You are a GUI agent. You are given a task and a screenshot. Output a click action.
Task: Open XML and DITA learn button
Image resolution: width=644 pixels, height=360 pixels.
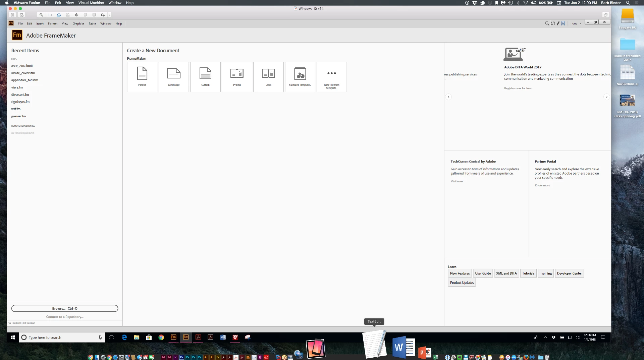pyautogui.click(x=506, y=273)
